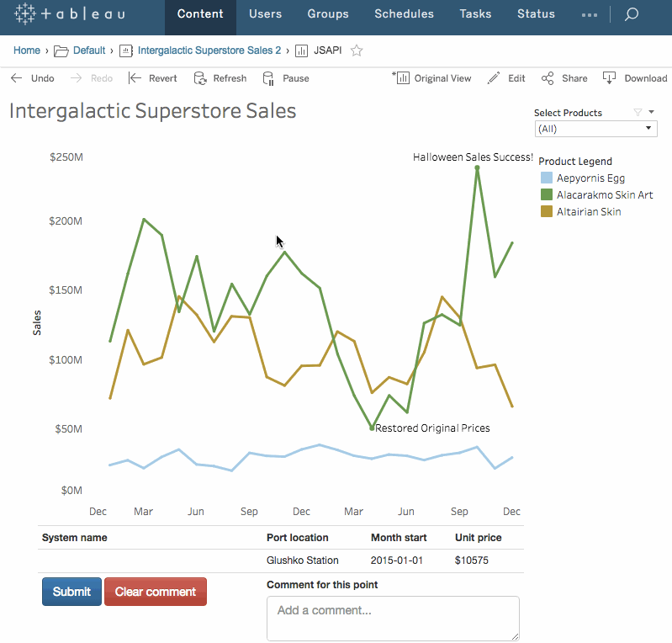Click the Download icon
Viewport: 672px width, 643px height.
pyautogui.click(x=609, y=78)
